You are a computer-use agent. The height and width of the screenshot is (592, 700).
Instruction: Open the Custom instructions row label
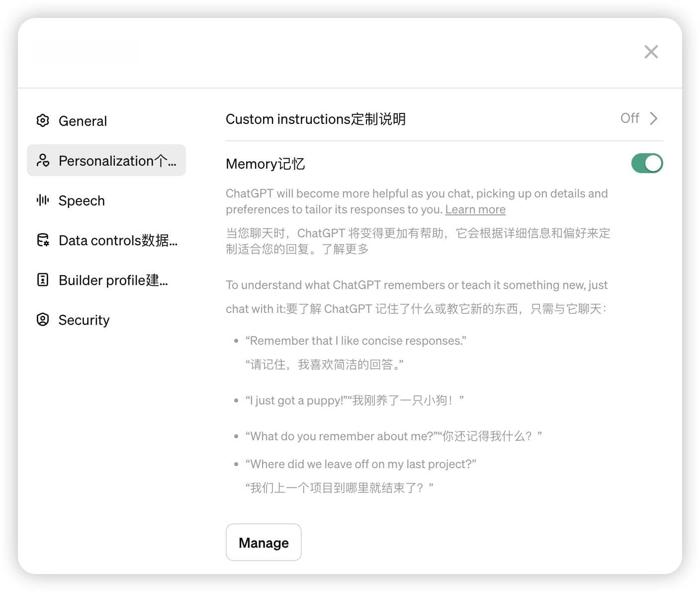pos(316,119)
